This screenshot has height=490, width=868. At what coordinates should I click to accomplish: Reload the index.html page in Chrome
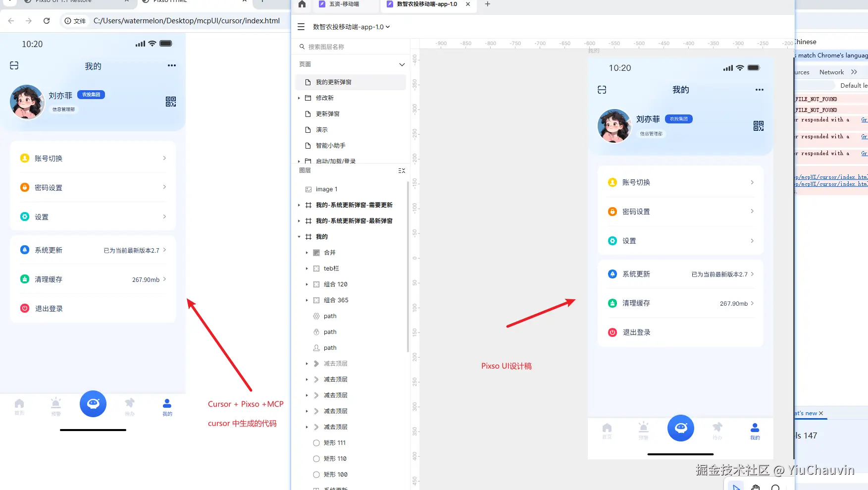pyautogui.click(x=47, y=21)
